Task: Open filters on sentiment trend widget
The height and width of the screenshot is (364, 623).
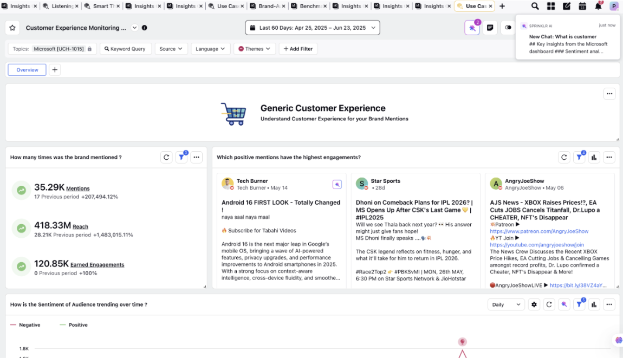Action: pyautogui.click(x=579, y=304)
